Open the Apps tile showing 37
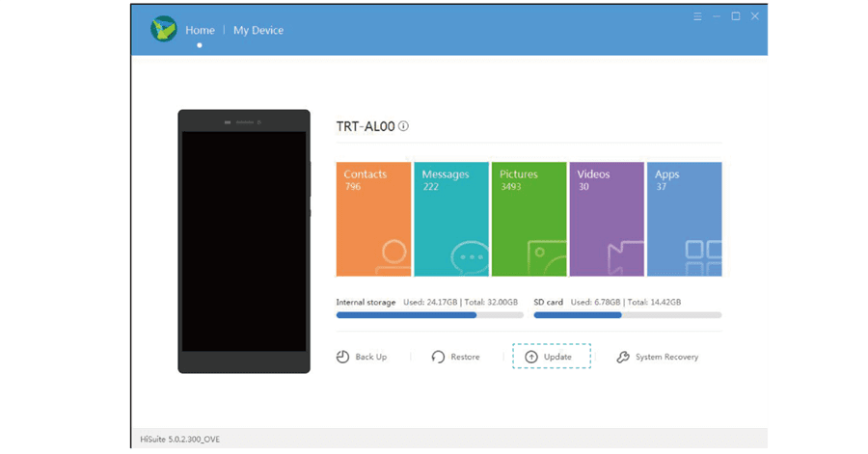868x454 pixels. (683, 219)
